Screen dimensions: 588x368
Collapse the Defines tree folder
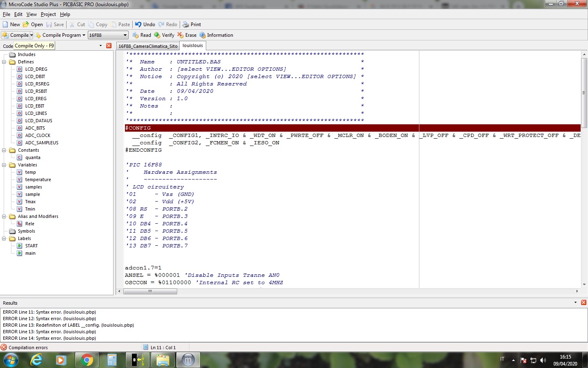[x=4, y=62]
